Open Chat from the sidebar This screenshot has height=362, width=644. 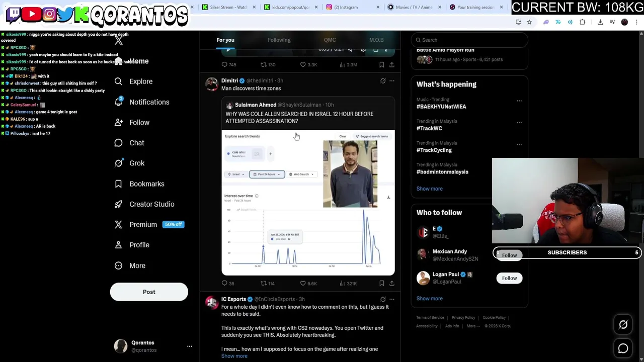(x=129, y=143)
